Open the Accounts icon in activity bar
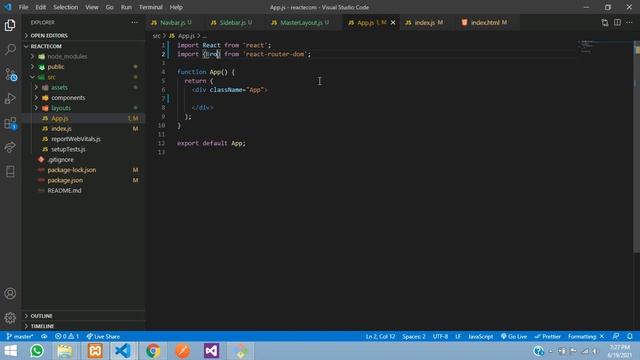640x360 pixels. (10, 293)
